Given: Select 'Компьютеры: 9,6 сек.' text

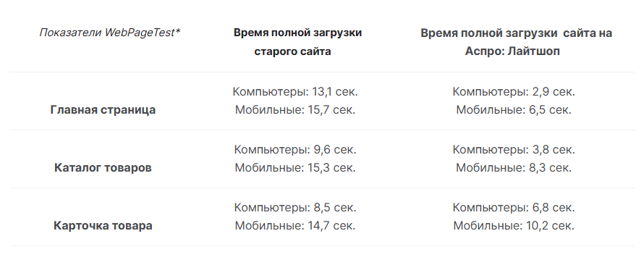Looking at the screenshot, I should point(295,150).
